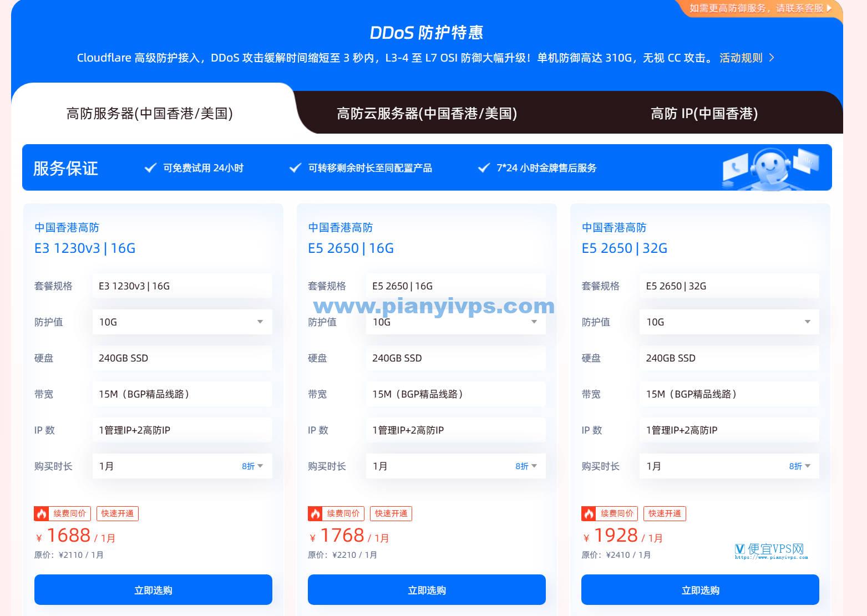Click checkmark beside free 24-hour trial

tap(150, 168)
